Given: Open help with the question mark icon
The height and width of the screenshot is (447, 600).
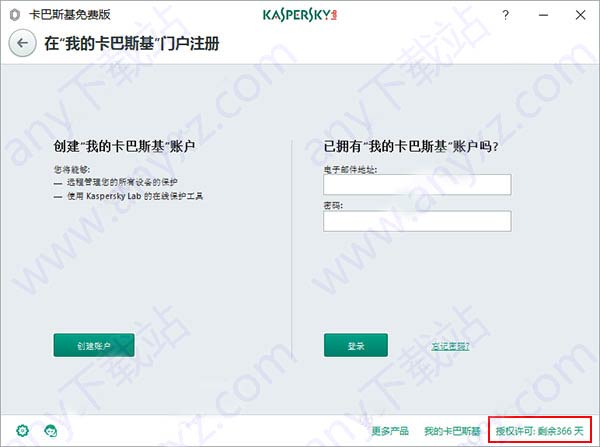Looking at the screenshot, I should coord(505,15).
